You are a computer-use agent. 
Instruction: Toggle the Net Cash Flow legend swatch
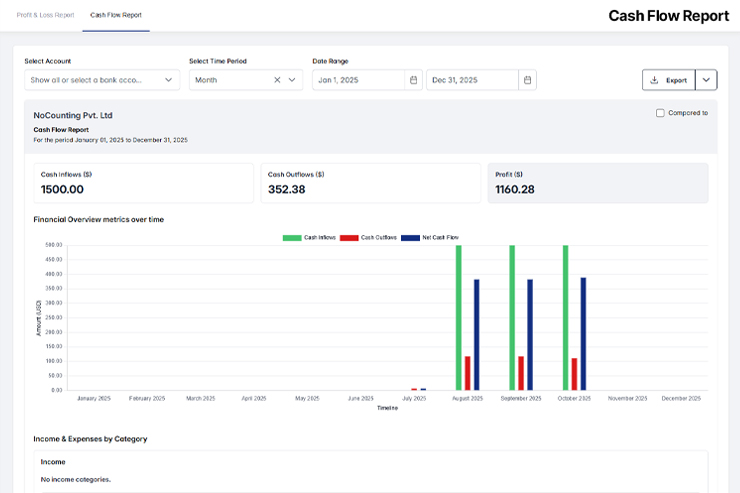(410, 238)
